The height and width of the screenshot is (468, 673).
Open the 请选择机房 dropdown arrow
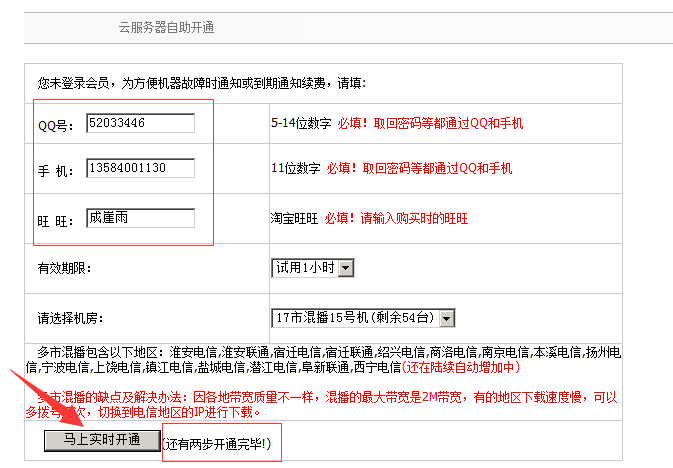click(x=447, y=319)
